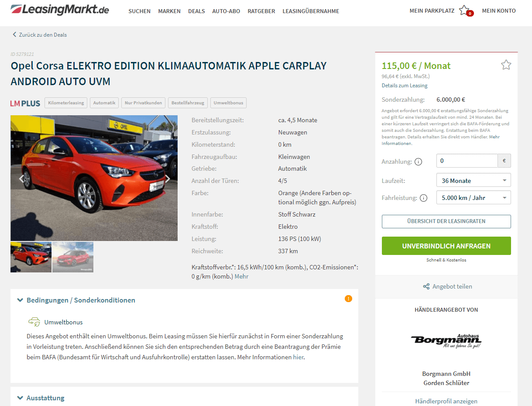Open the AUTO-ABO menu item

click(226, 11)
